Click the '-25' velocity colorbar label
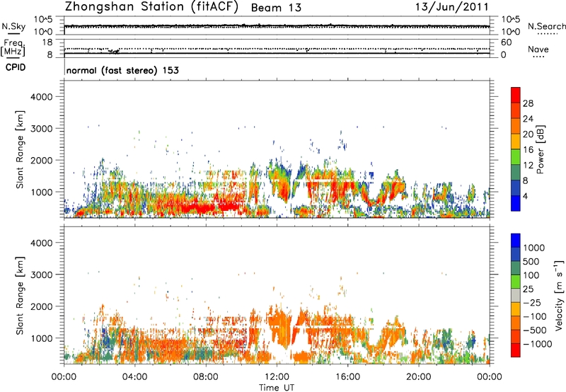This screenshot has width=566, height=392. coord(531,303)
